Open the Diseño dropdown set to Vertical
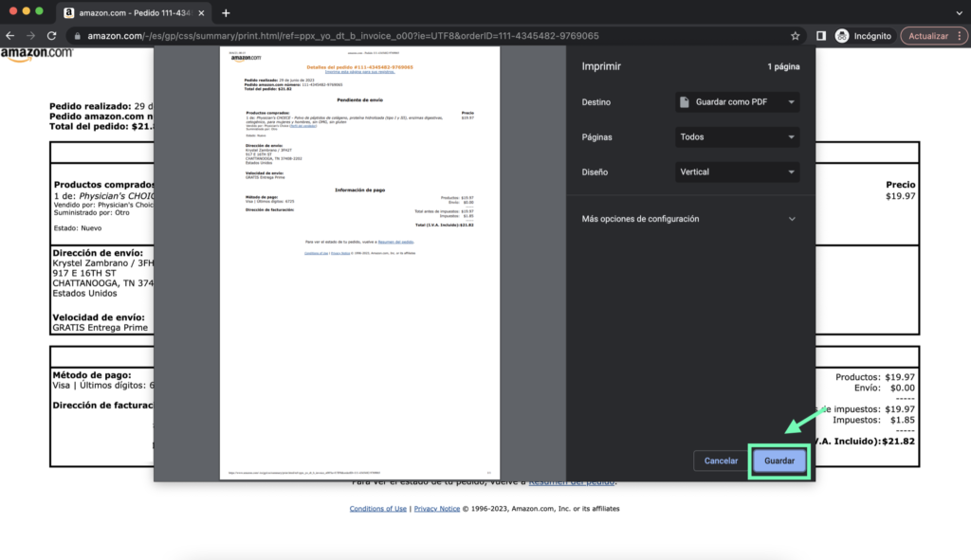Viewport: 971px width, 560px height. click(x=737, y=172)
